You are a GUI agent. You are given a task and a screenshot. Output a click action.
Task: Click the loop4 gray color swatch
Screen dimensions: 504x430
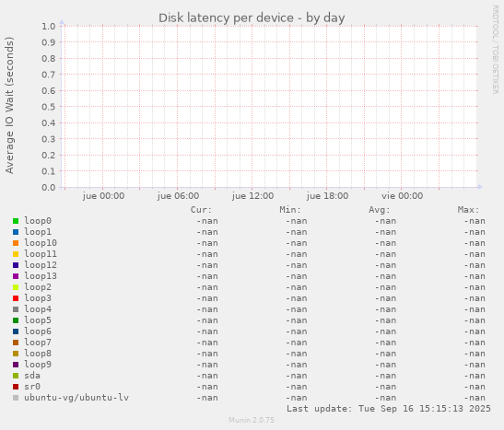point(16,309)
